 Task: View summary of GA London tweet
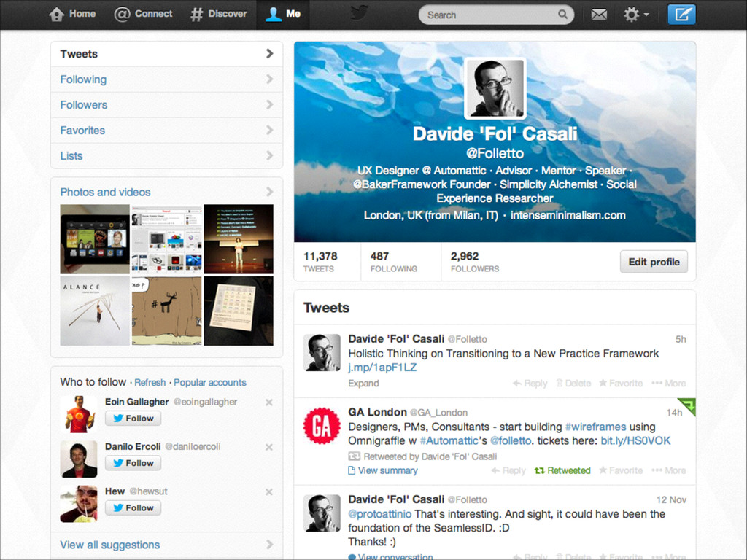383,470
